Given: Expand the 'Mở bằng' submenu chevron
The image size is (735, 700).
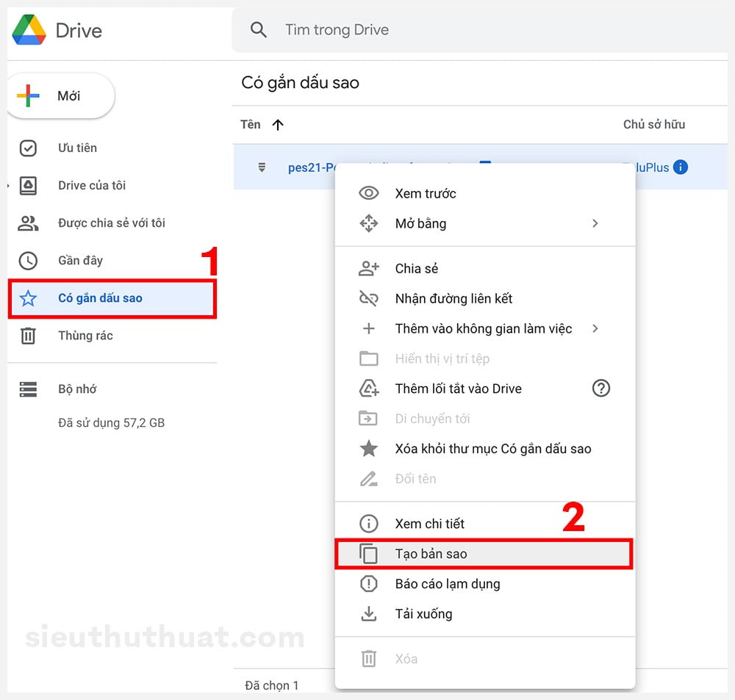Looking at the screenshot, I should [x=595, y=223].
